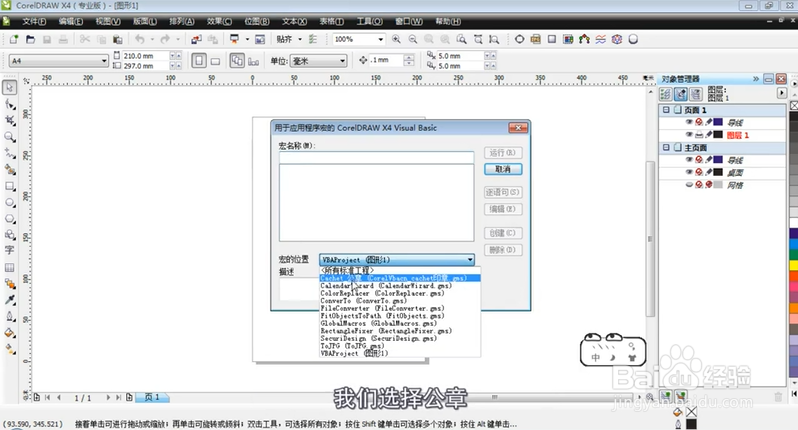Click the nudge offset .1 mm spinner
Image resolution: width=798 pixels, height=430 pixels.
coord(409,61)
